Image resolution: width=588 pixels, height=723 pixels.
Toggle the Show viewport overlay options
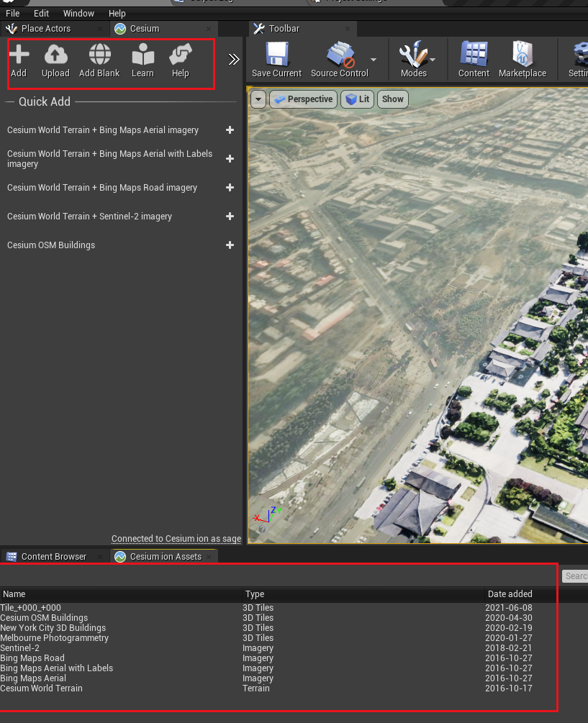click(x=392, y=99)
